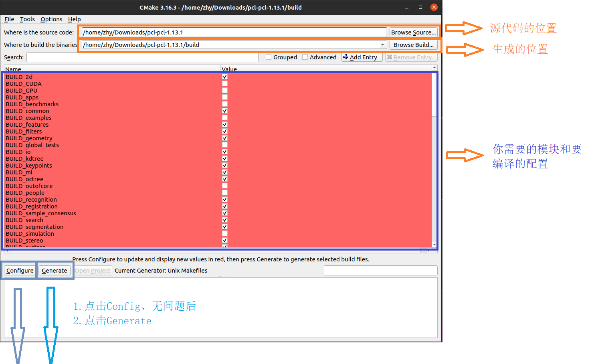This screenshot has width=598, height=364.
Task: Click the vertical scrollbar track of the entries list
Action: pos(434,178)
